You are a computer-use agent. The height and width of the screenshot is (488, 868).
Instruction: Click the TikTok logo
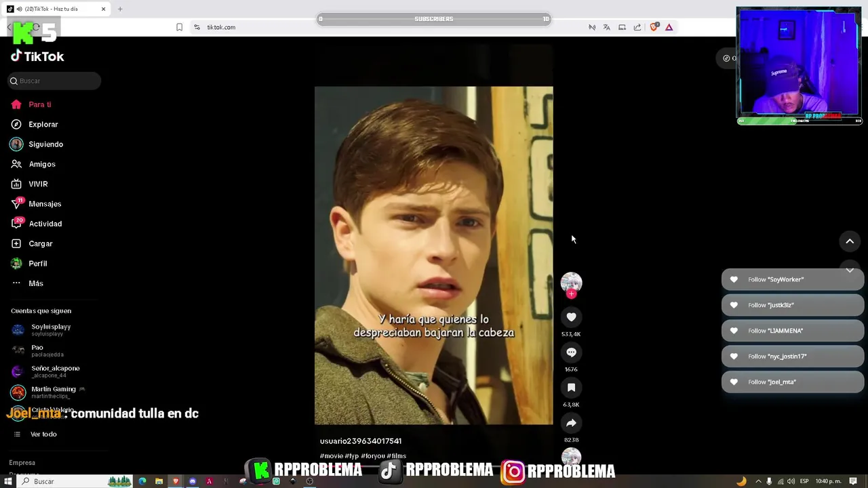coord(37,56)
